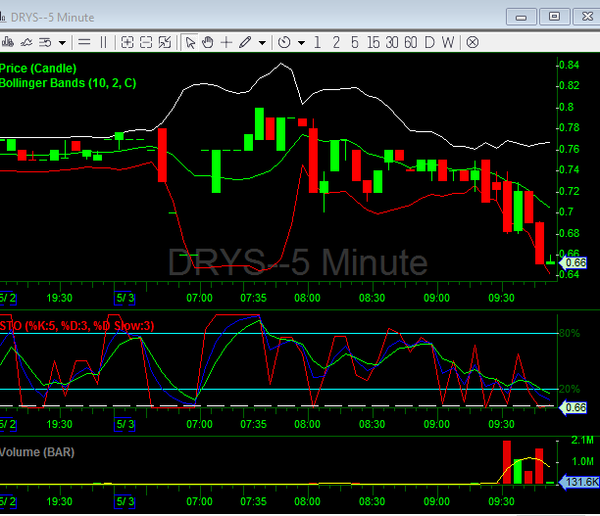Click the vertical lines toolbar icon
Viewport: 600px width, 516px height.
coord(103,42)
